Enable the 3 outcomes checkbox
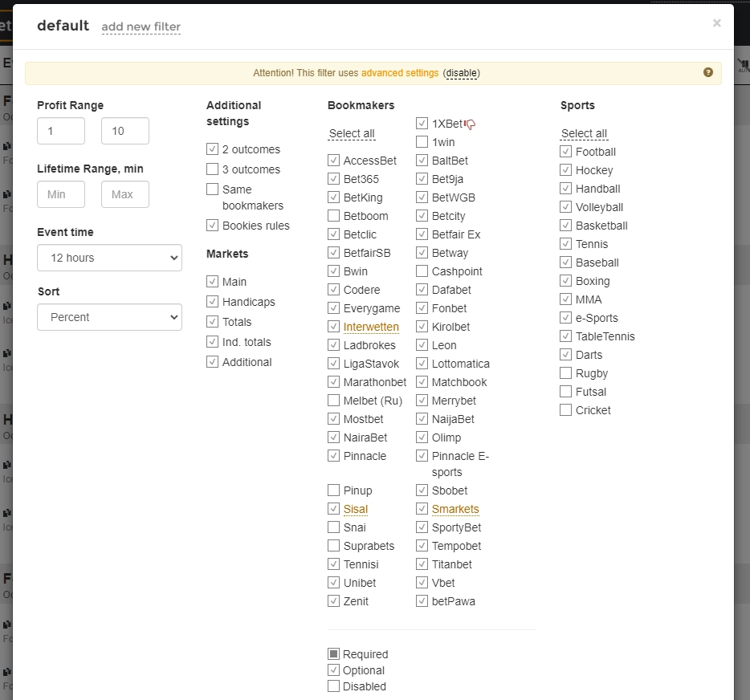 tap(212, 169)
